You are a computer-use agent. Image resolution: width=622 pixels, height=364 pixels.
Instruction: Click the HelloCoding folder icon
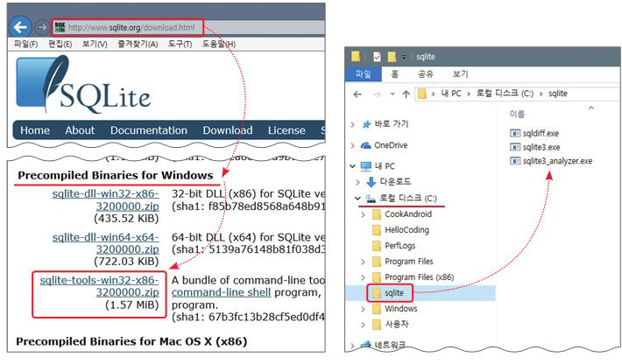tap(377, 230)
